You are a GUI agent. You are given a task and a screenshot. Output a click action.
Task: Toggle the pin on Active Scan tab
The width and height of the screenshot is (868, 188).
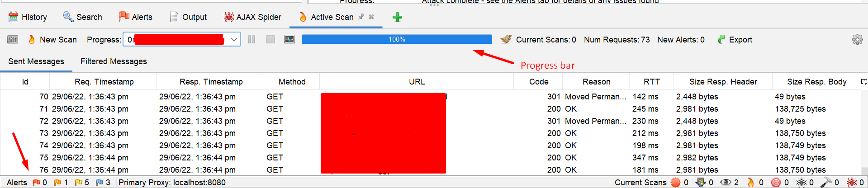361,17
